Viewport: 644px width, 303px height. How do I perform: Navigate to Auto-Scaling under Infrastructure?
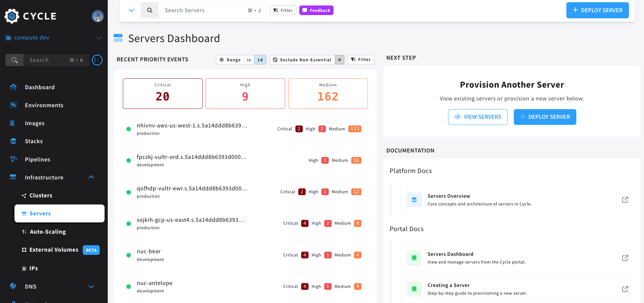point(47,231)
